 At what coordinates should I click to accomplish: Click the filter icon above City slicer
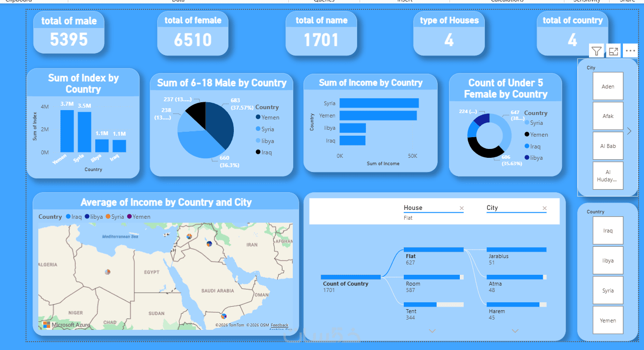click(596, 51)
